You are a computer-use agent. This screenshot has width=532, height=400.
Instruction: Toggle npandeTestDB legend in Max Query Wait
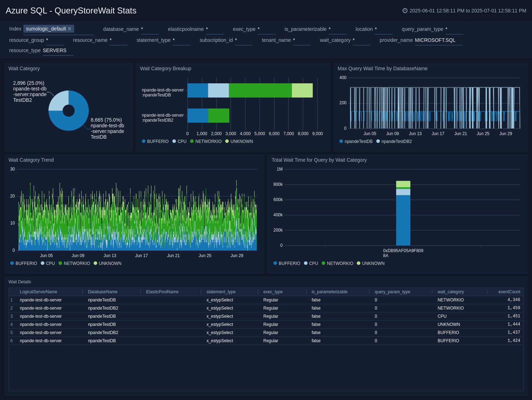[x=356, y=141]
